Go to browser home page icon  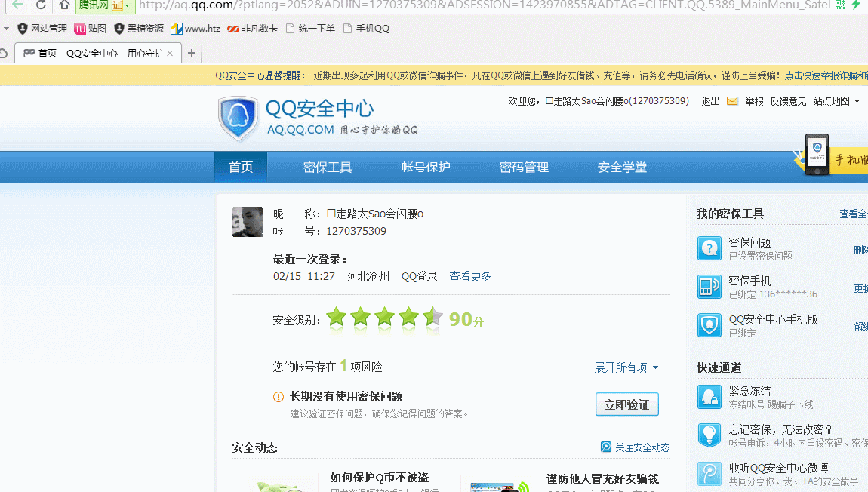(64, 5)
